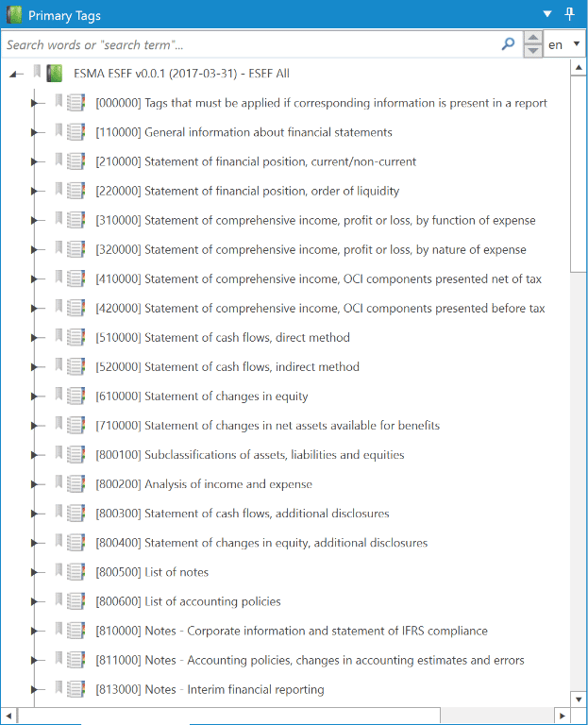Jump to next search result with down arrow

[533, 51]
